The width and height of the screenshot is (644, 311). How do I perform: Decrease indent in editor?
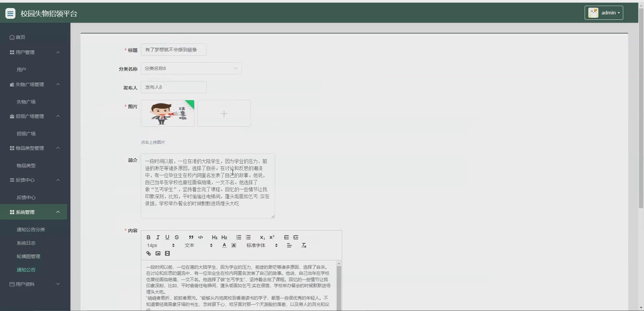coord(286,237)
